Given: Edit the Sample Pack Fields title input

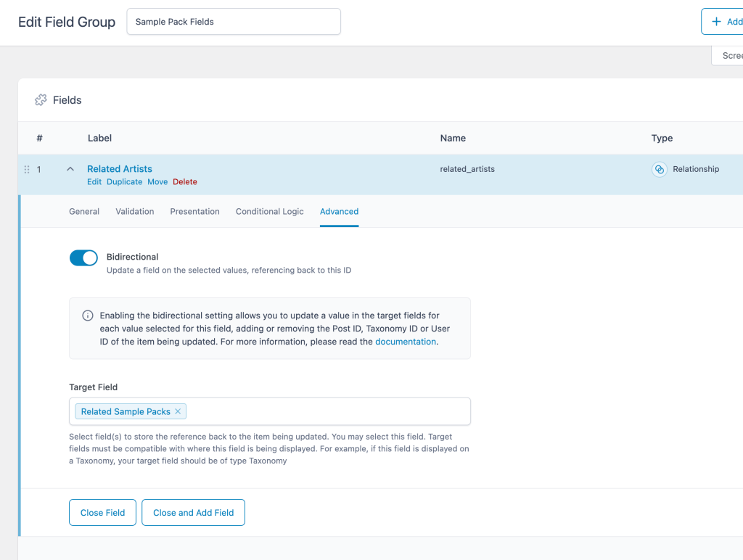Looking at the screenshot, I should pos(233,22).
